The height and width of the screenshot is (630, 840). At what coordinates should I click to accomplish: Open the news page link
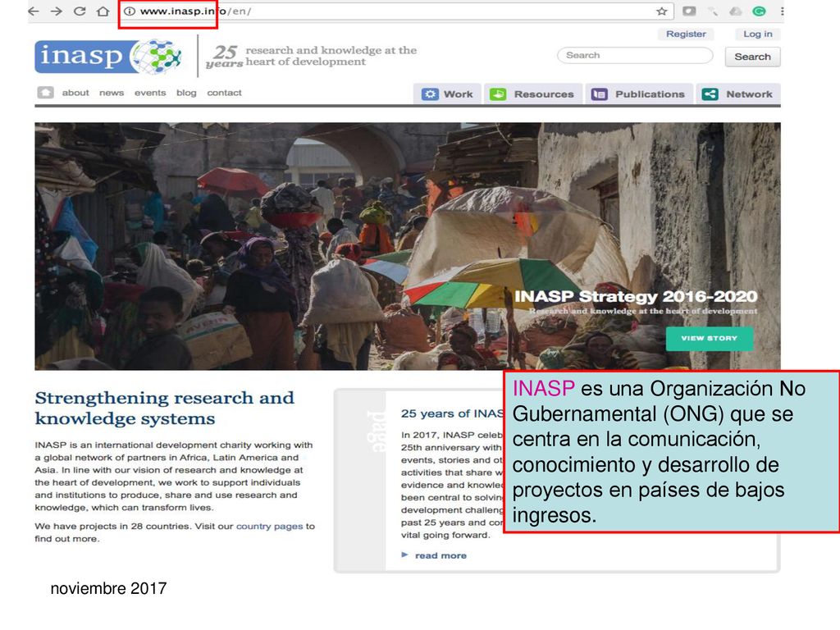[x=112, y=93]
